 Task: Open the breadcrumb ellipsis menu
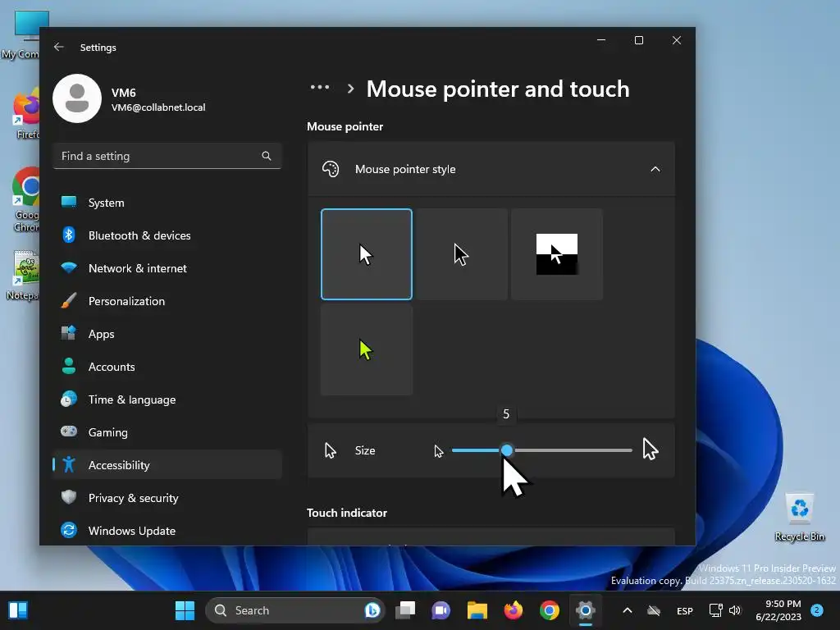[320, 87]
